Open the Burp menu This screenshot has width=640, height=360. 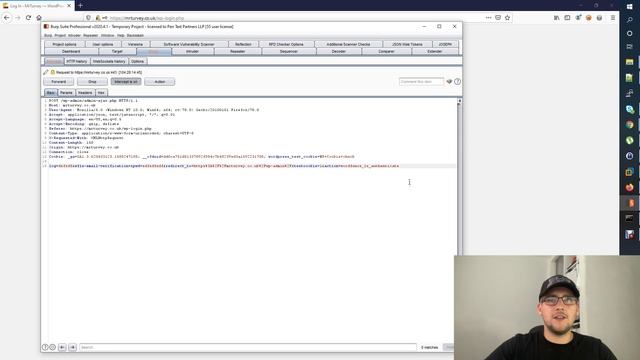48,36
